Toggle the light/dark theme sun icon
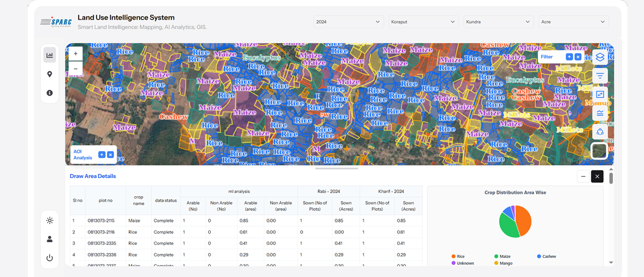This screenshot has height=277, width=644. pos(50,220)
